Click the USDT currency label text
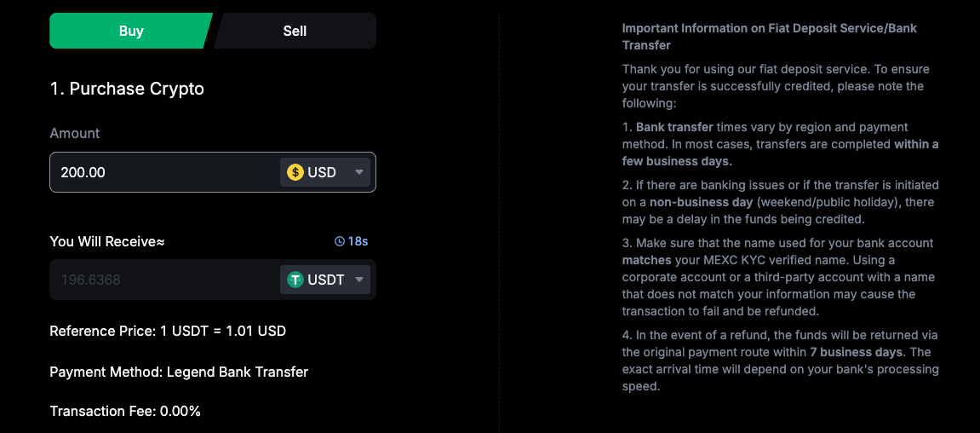Viewport: 980px width, 433px height. (326, 280)
